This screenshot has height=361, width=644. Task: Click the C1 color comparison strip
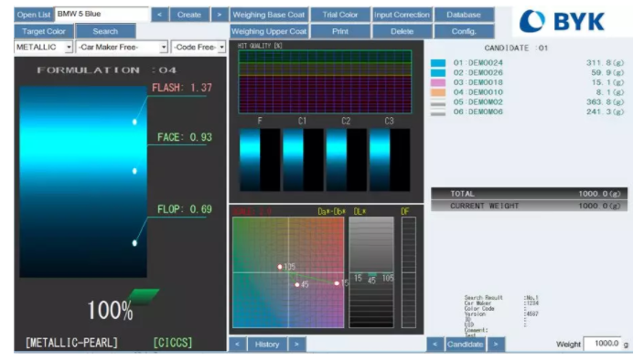click(303, 160)
